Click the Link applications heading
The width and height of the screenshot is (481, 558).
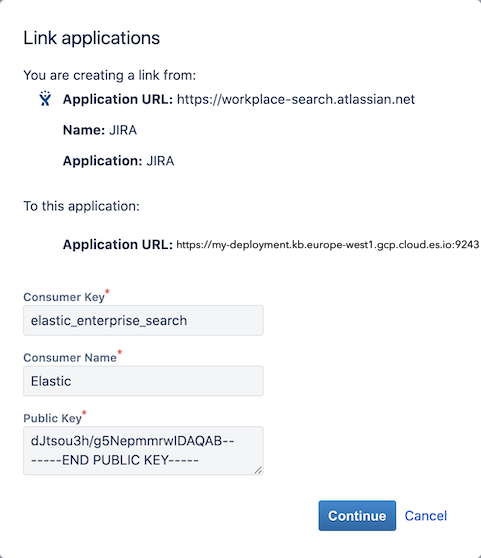pyautogui.click(x=91, y=38)
